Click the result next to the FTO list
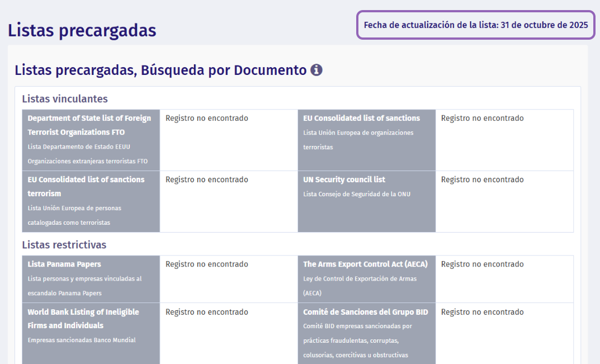 207,119
